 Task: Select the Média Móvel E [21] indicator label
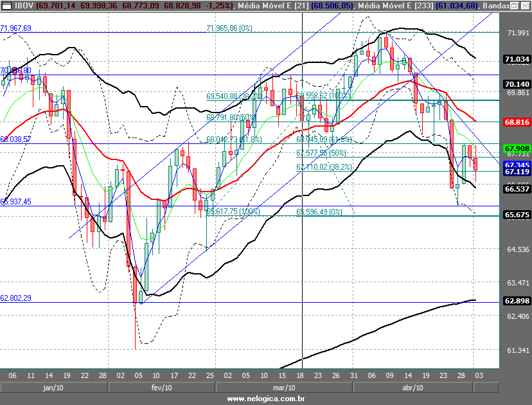pyautogui.click(x=274, y=6)
